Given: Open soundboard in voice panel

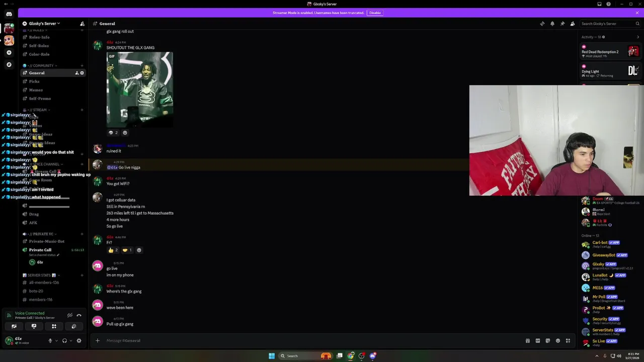Looking at the screenshot, I should tap(74, 326).
